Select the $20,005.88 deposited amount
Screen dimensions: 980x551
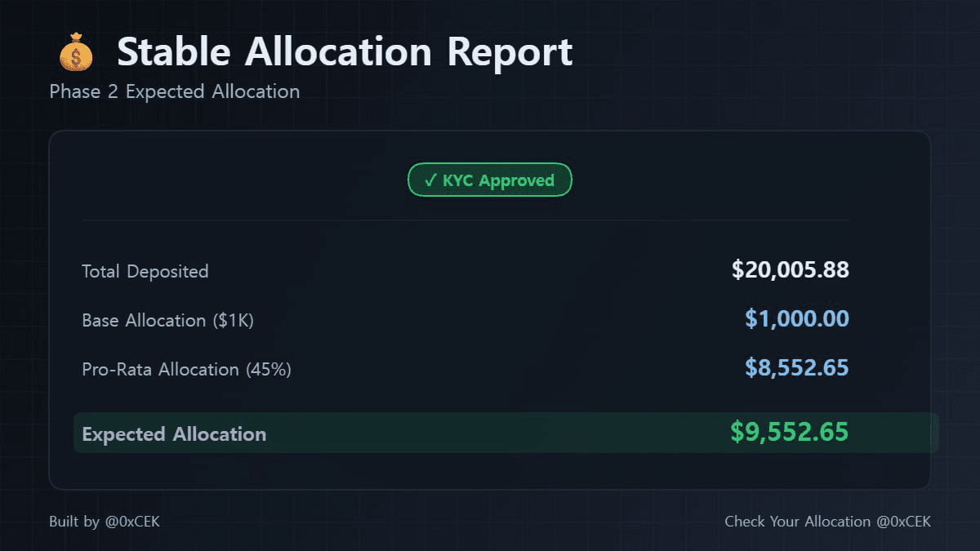(x=790, y=270)
